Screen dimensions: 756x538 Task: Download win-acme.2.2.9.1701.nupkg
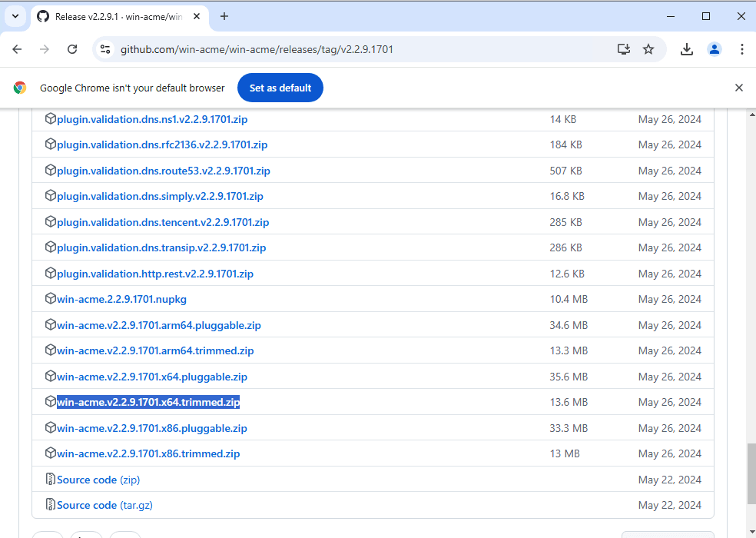[121, 300]
